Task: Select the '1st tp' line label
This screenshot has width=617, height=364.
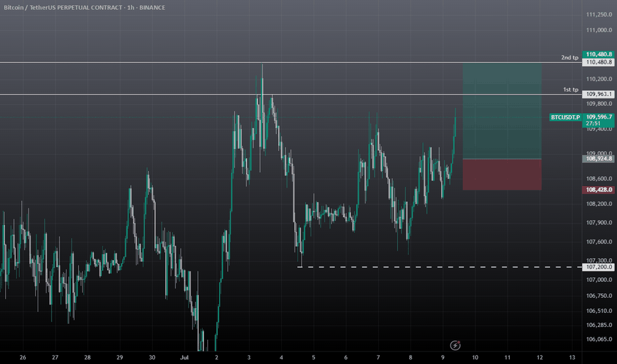Action: pyautogui.click(x=571, y=90)
